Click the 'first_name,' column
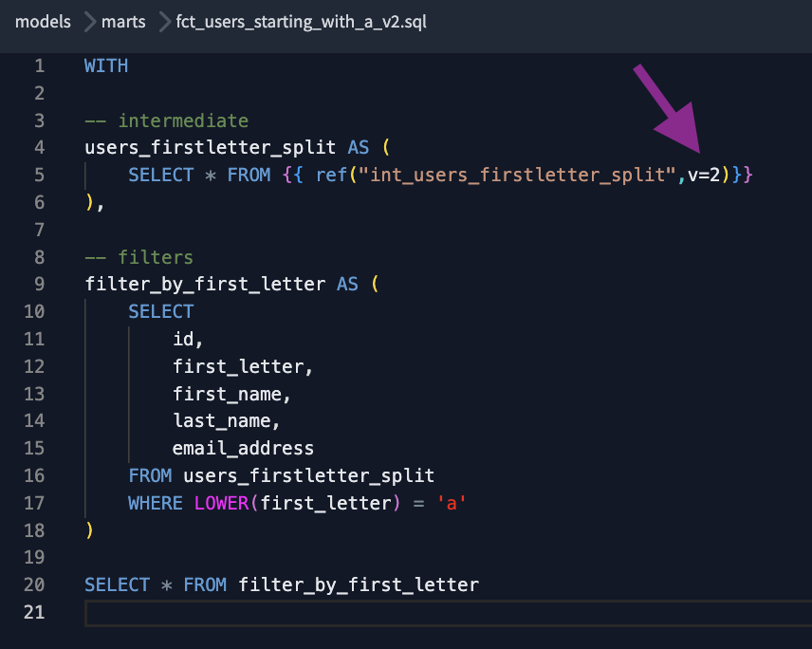 coord(231,394)
